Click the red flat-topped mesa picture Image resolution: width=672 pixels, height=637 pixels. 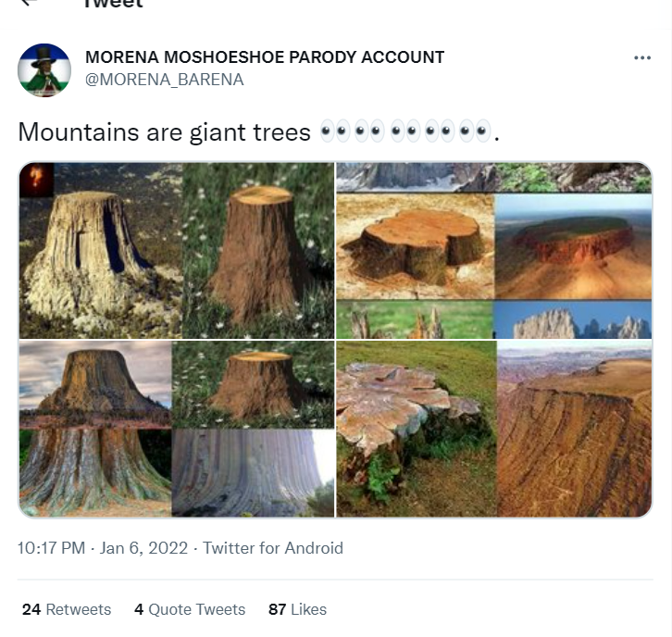coord(574,245)
